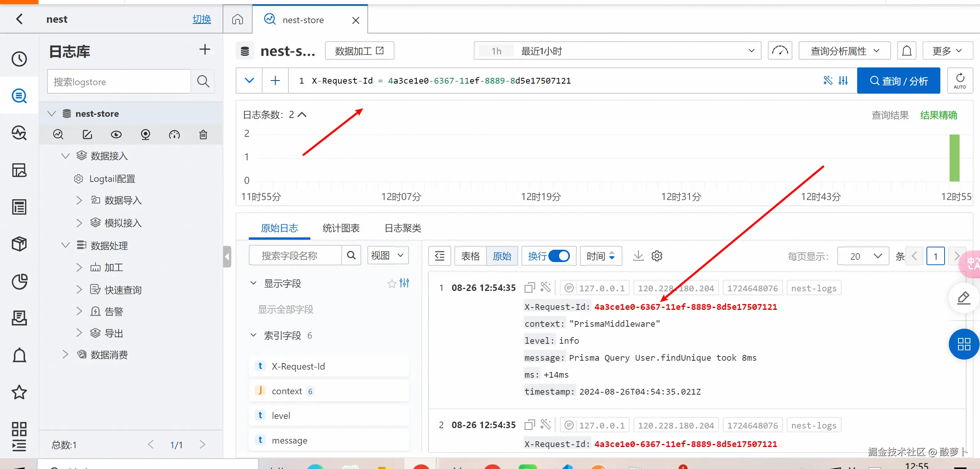Click the 切换 project link
This screenshot has height=469, width=980.
click(x=202, y=19)
